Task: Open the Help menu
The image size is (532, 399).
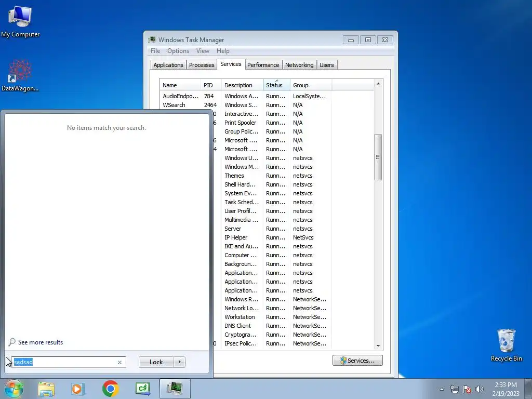Action: click(223, 51)
